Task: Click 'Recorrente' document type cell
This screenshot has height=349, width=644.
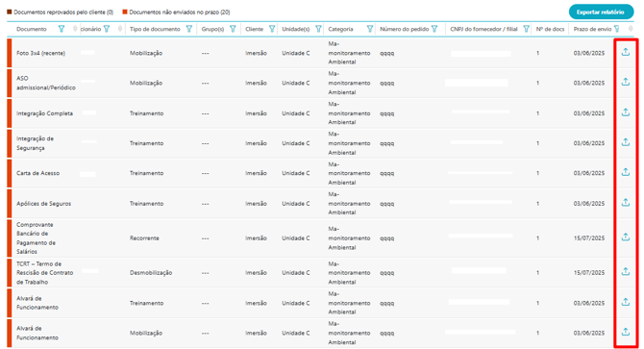Action: (x=144, y=238)
